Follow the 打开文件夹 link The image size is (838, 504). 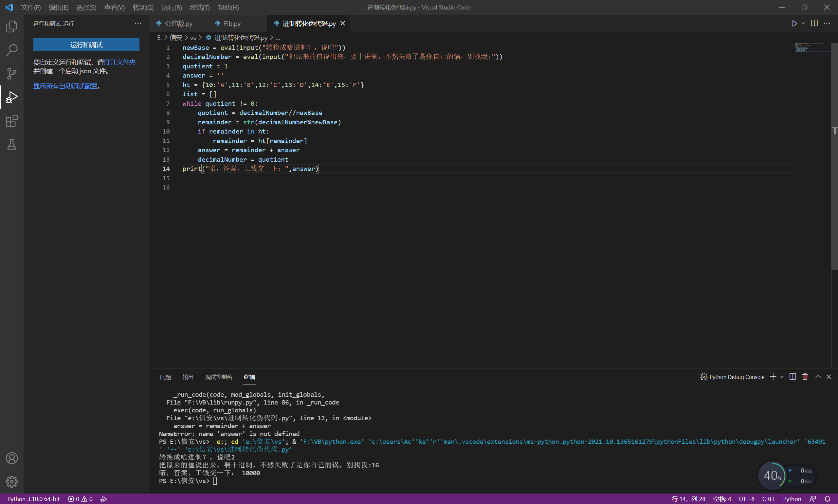click(x=120, y=62)
